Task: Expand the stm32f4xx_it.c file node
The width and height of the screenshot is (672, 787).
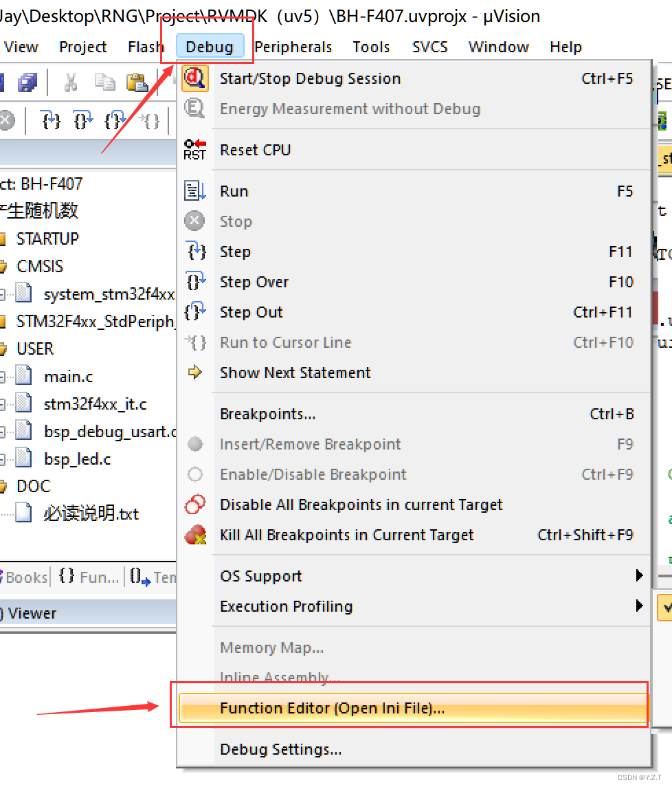Action: click(3, 404)
